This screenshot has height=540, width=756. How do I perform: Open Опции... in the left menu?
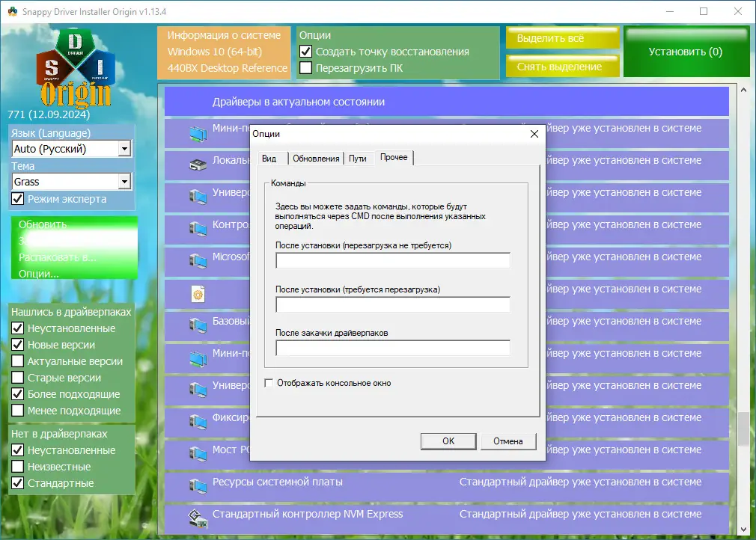pos(39,274)
